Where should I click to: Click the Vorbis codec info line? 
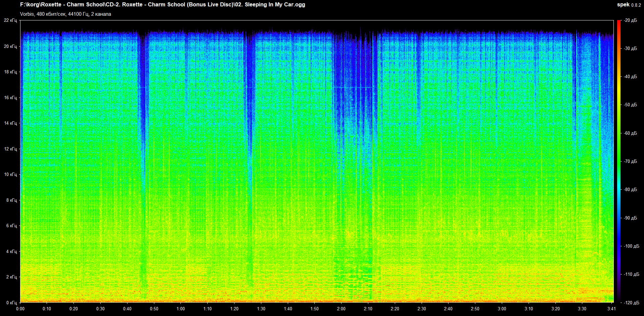click(65, 14)
